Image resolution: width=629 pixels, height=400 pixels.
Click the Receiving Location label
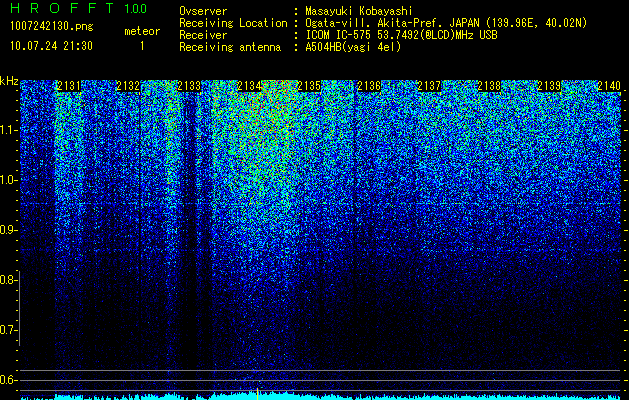(233, 23)
